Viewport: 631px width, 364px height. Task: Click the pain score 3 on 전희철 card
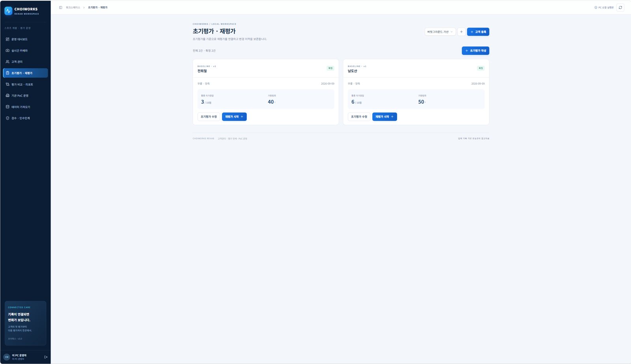click(203, 102)
